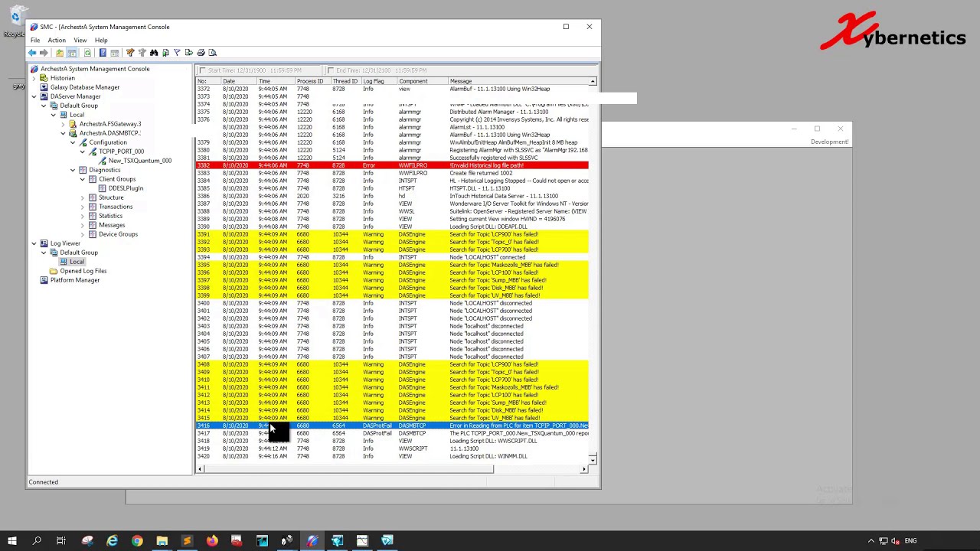Click the Find binoculars toolbar icon

(154, 53)
